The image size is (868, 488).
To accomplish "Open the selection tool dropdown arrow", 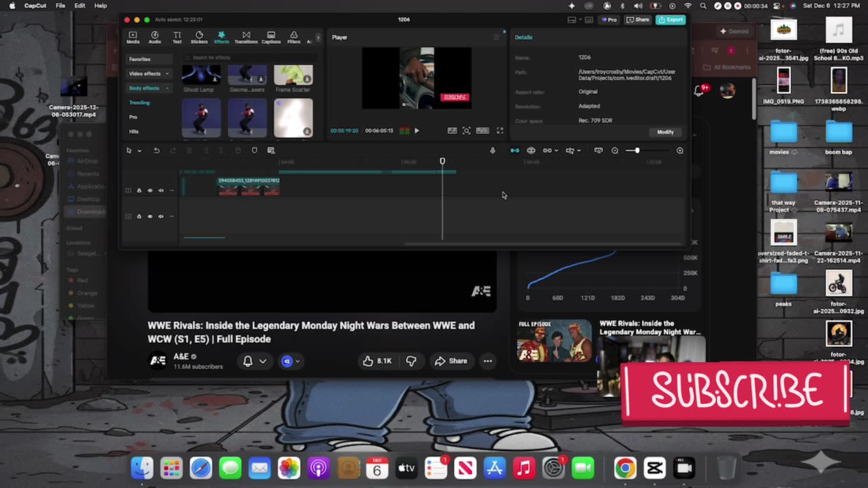I will (139, 150).
